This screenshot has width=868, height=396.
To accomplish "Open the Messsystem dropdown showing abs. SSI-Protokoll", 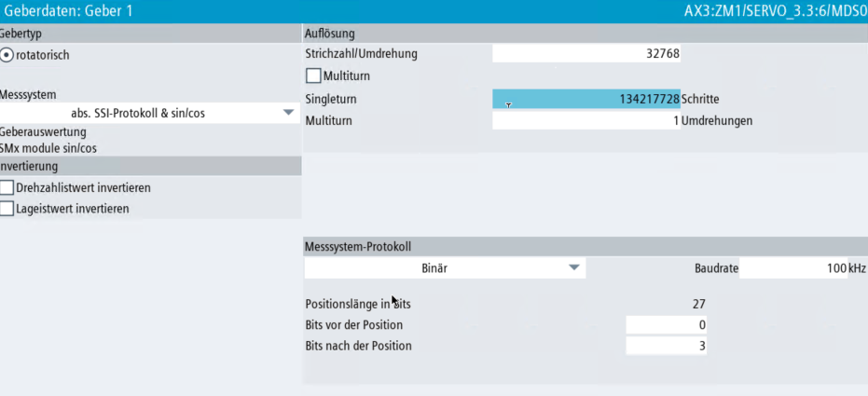I will tap(288, 113).
